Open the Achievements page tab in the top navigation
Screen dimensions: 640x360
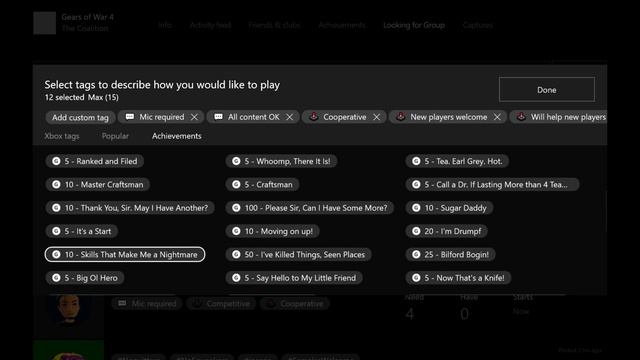(x=342, y=25)
